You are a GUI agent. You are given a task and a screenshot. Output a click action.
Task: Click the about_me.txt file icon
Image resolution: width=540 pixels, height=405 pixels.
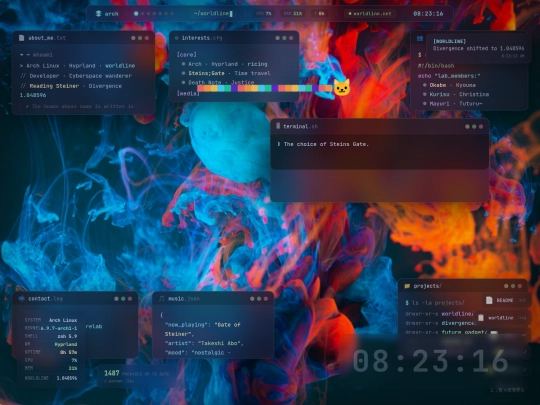click(x=21, y=38)
